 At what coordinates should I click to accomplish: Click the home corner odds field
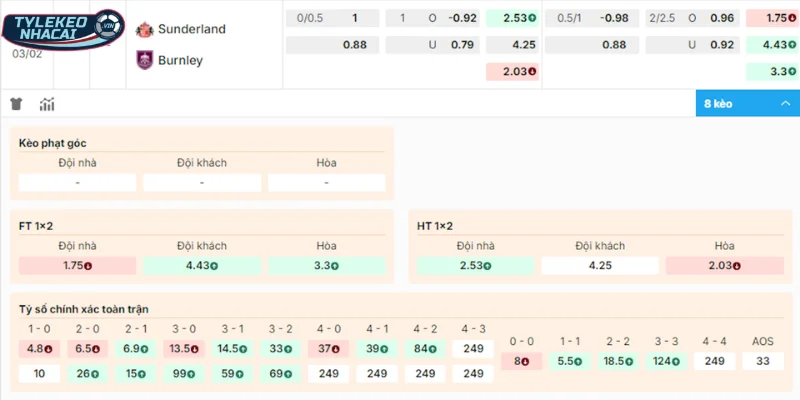coord(77,183)
